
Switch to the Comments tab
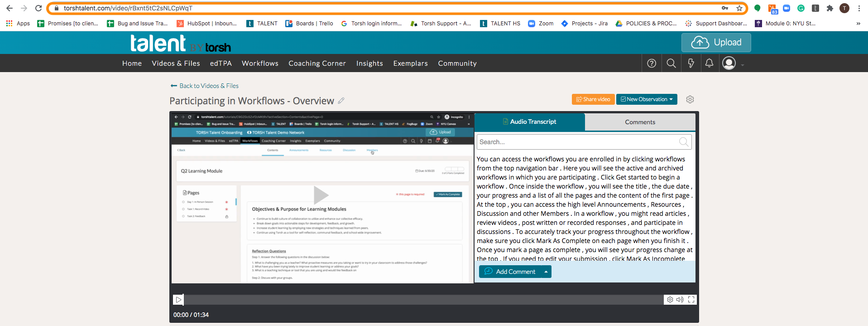[x=640, y=122]
